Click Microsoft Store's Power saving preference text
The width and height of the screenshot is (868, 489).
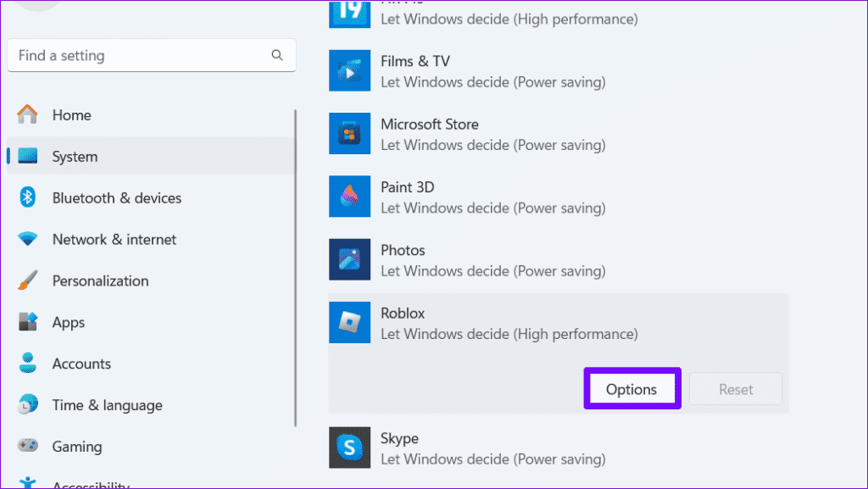coord(493,145)
